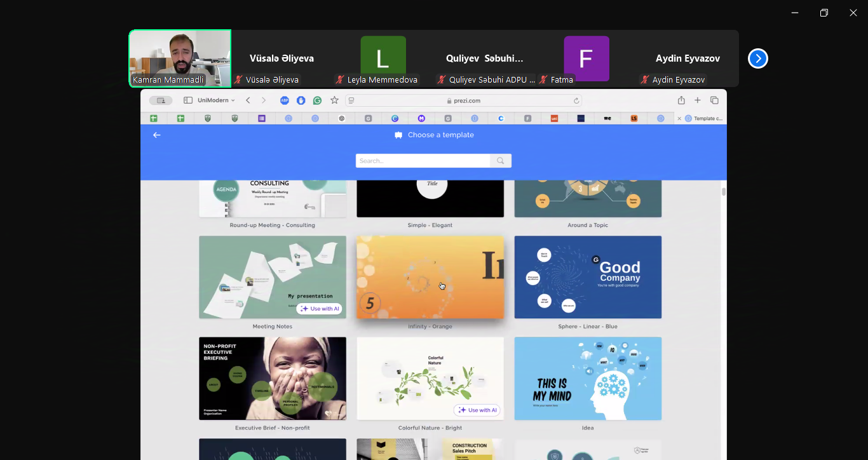Switch to the orange LS tab
Viewport: 868px width, 460px height.
tap(634, 118)
